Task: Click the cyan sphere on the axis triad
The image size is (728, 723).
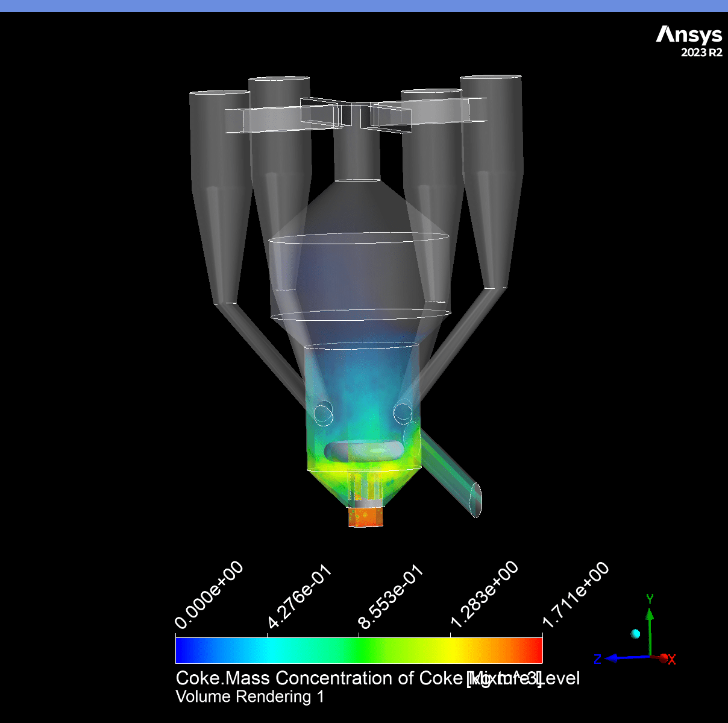Action: click(x=635, y=633)
